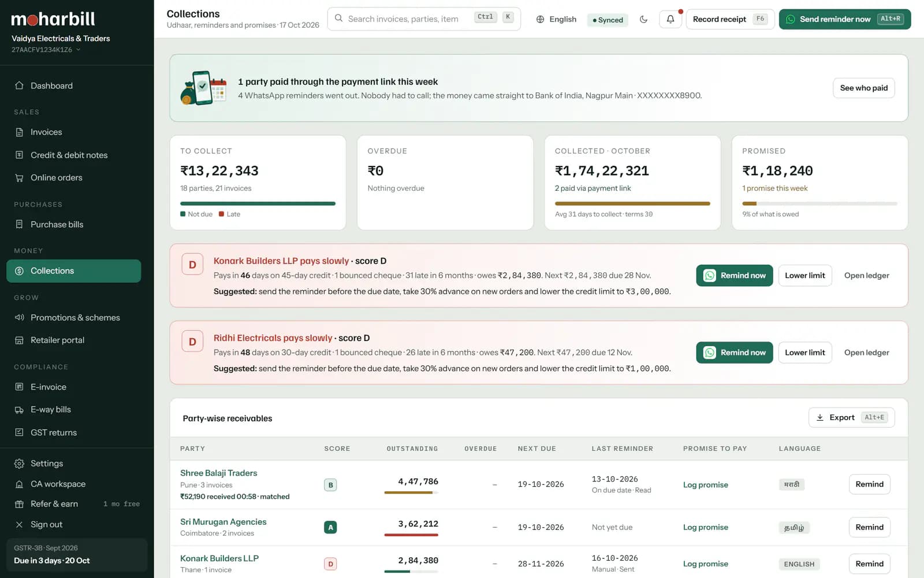
Task: Click the CA workspace icon
Action: (19, 484)
